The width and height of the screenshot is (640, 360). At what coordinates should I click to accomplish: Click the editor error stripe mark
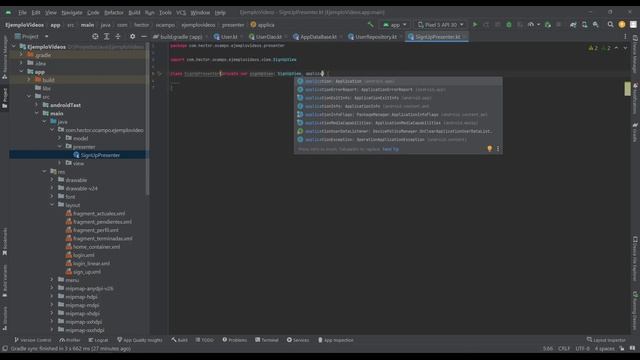click(627, 89)
